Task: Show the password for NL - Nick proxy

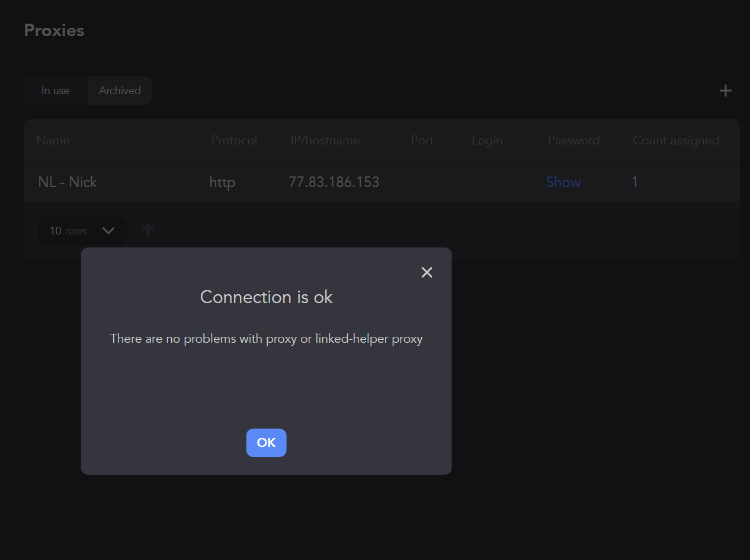Action: (x=563, y=182)
